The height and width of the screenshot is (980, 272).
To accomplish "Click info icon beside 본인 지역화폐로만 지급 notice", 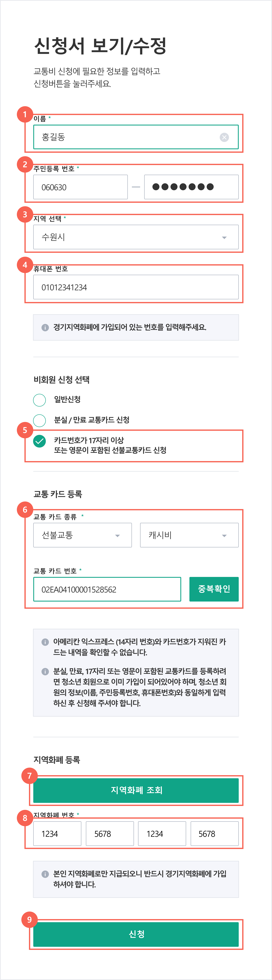I will pos(45,874).
